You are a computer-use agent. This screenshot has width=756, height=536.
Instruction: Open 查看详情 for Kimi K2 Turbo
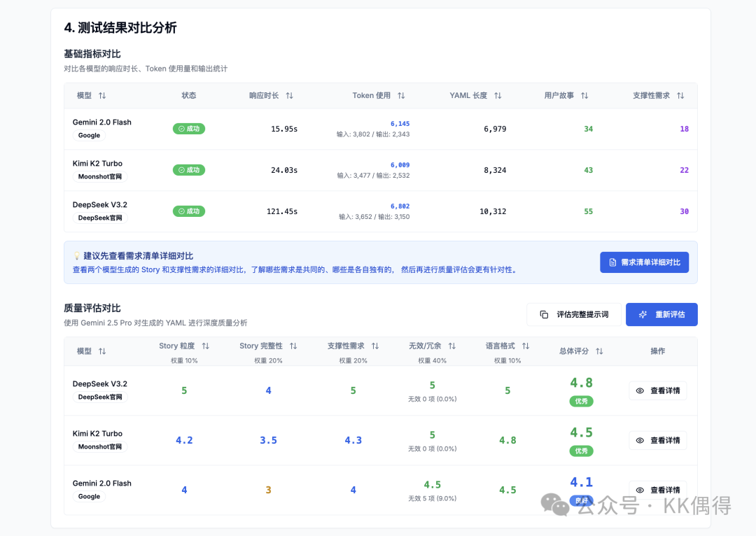click(657, 441)
